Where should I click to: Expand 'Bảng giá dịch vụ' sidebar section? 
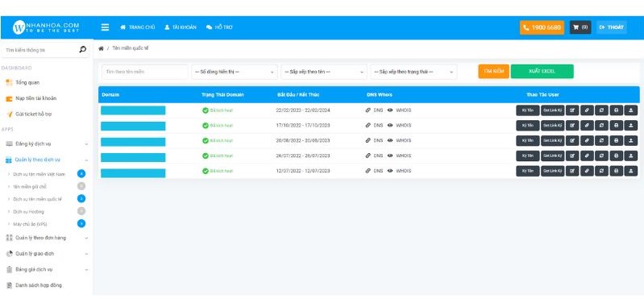tap(47, 270)
